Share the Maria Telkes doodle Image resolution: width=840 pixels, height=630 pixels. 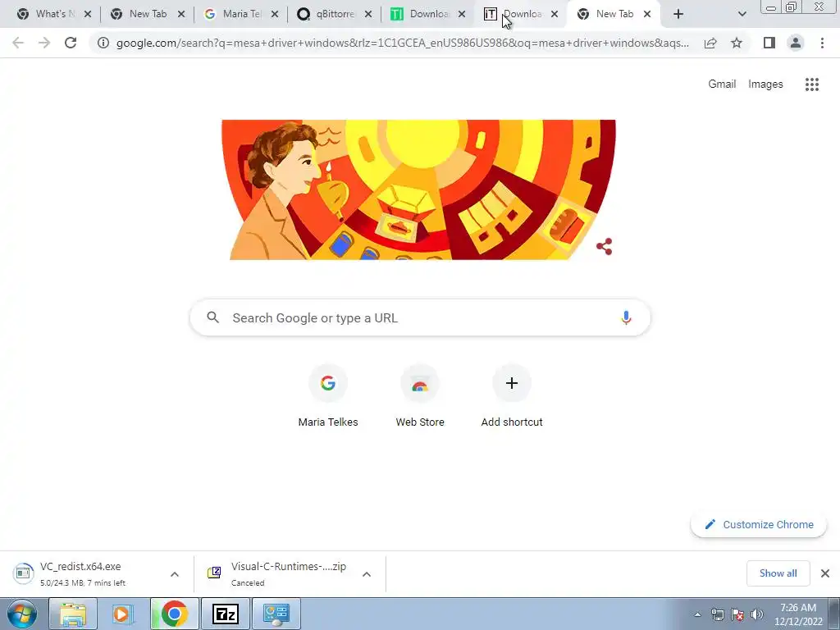(x=605, y=246)
